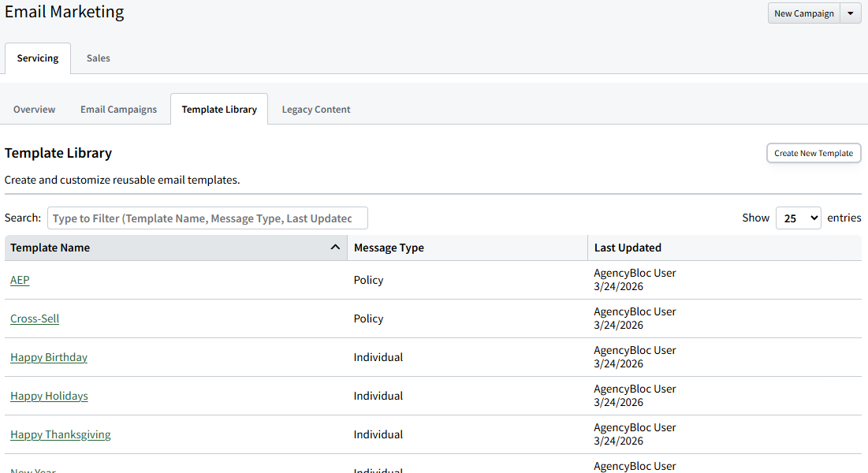
Task: Open the Happy Holidays template
Action: [x=49, y=395]
